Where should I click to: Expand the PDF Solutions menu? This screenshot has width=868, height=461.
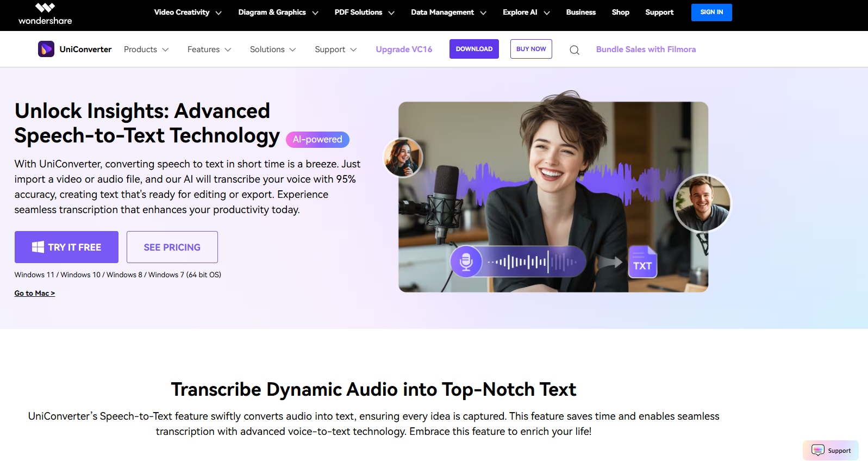tap(364, 13)
